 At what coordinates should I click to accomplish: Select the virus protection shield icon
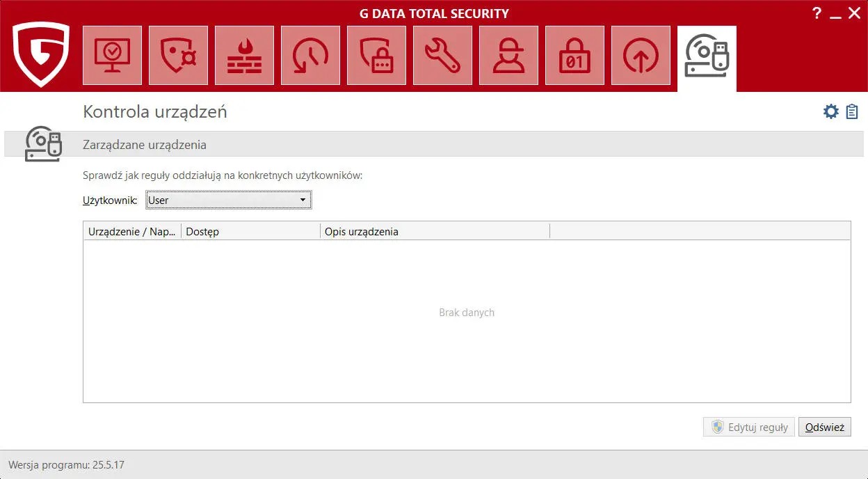pyautogui.click(x=178, y=55)
